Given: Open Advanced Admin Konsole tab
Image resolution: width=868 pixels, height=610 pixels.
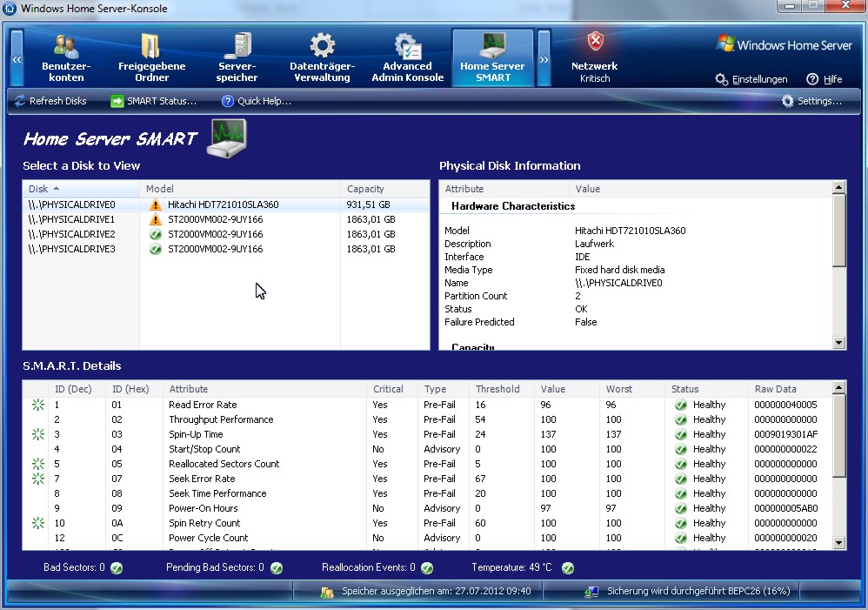Looking at the screenshot, I should pos(407,58).
